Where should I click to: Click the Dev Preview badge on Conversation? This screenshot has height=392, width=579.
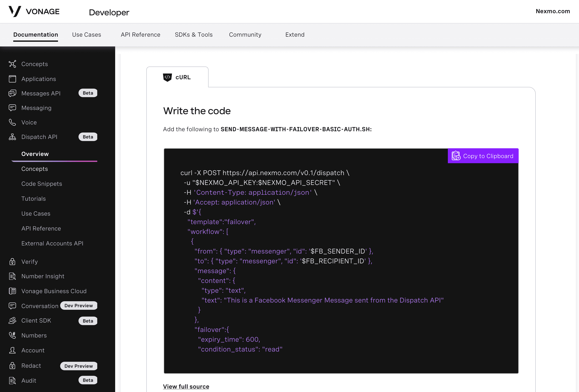78,305
